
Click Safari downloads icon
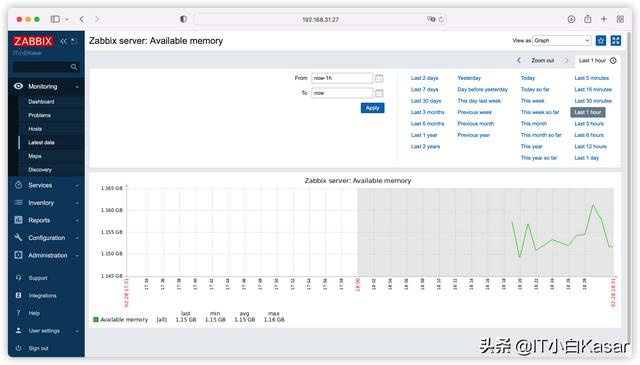(x=571, y=19)
